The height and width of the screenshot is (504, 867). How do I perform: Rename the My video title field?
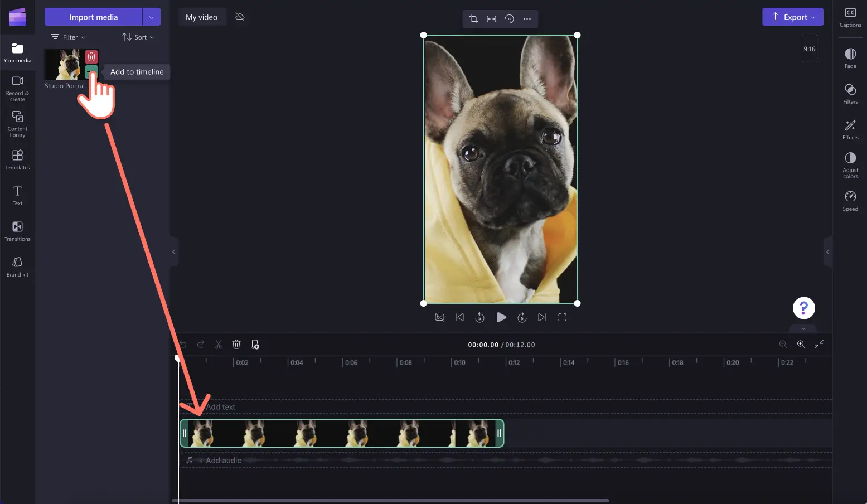pos(201,17)
